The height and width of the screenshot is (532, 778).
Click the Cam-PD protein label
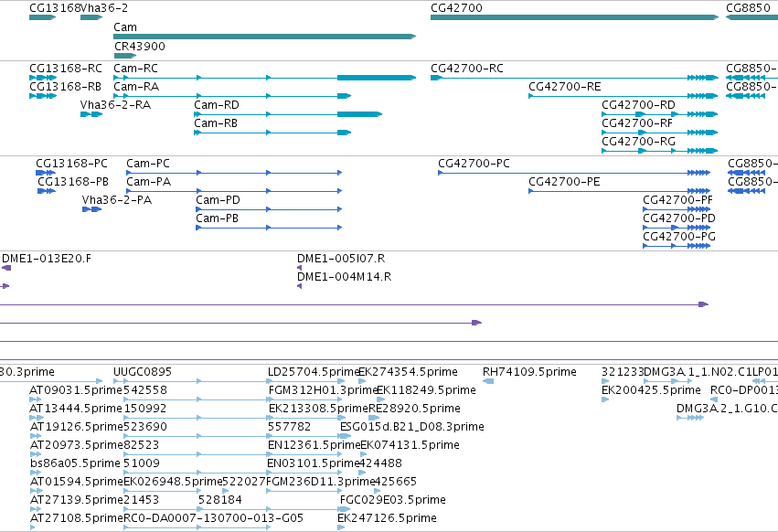pos(218,200)
